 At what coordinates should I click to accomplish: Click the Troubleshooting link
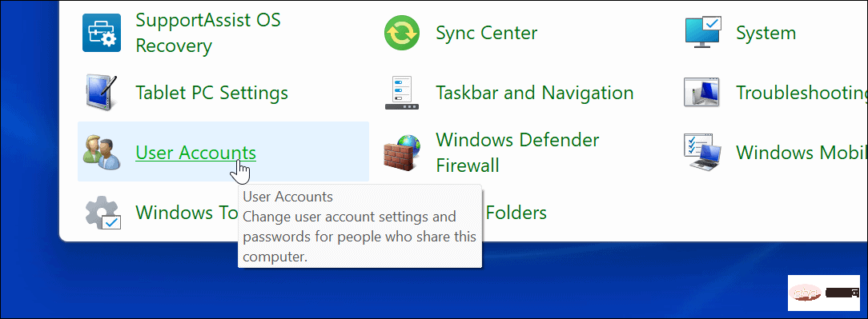pyautogui.click(x=802, y=92)
